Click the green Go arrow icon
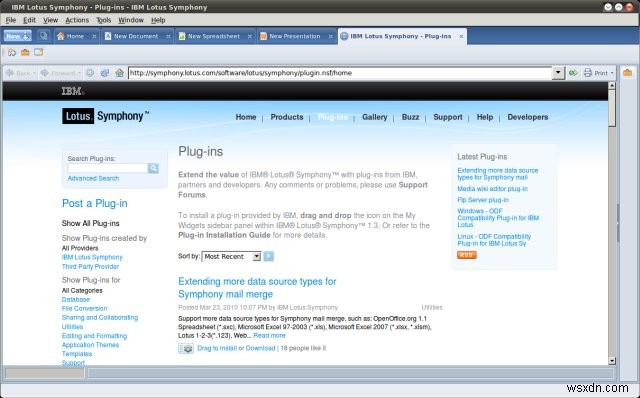 (x=573, y=73)
